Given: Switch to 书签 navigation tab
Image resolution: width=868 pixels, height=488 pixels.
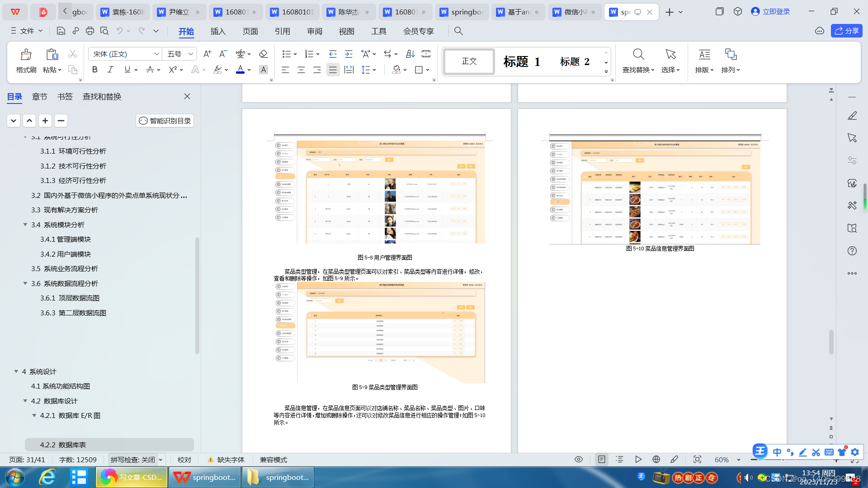Looking at the screenshot, I should [x=65, y=96].
